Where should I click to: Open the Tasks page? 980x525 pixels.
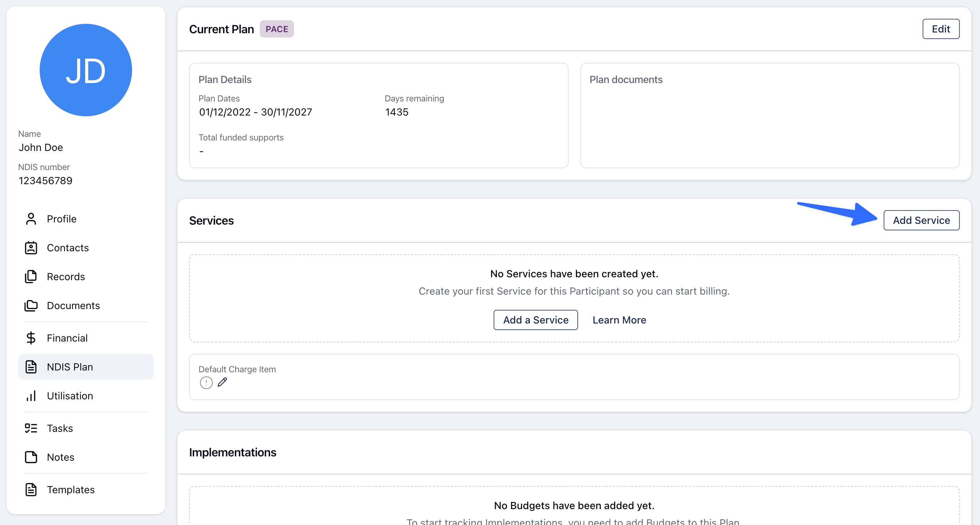(86, 428)
